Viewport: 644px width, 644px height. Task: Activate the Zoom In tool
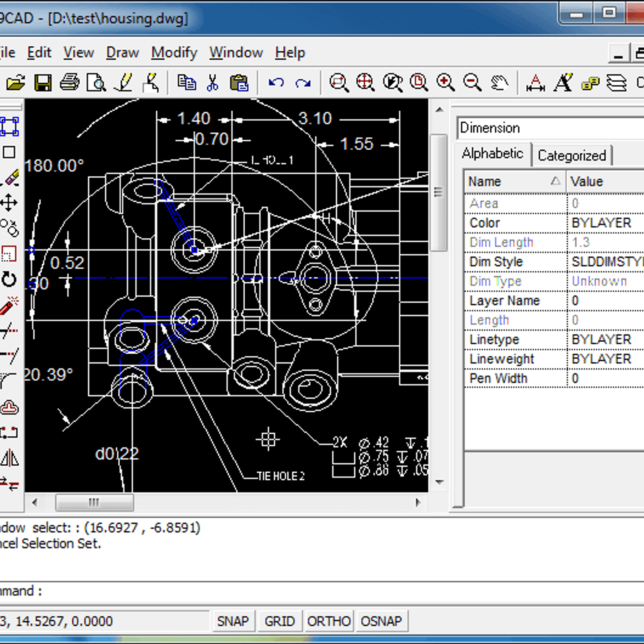pos(445,83)
